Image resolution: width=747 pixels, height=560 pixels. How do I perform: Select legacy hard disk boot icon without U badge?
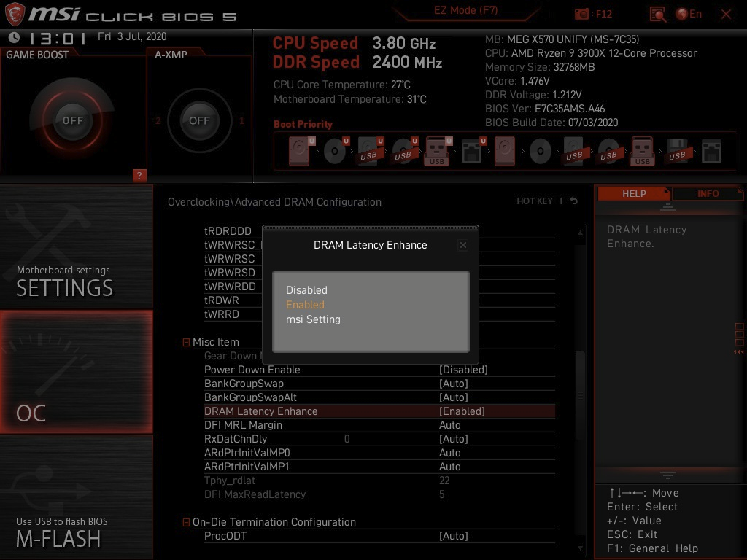(505, 152)
